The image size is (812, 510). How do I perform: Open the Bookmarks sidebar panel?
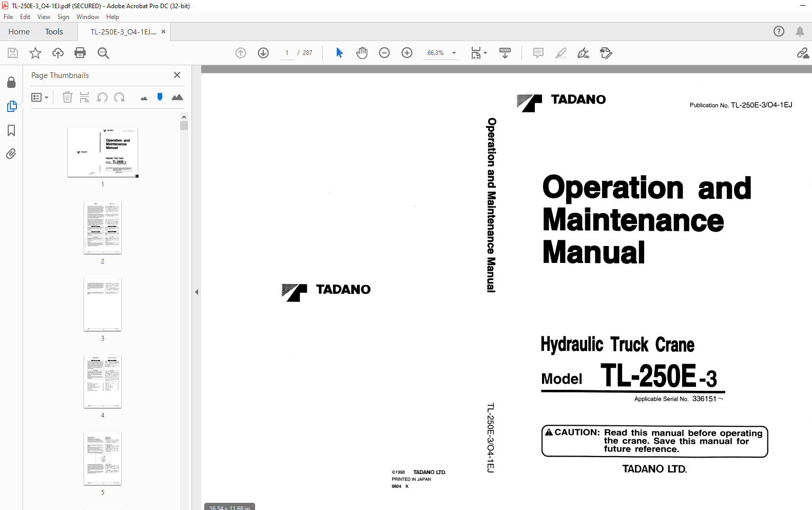point(11,130)
